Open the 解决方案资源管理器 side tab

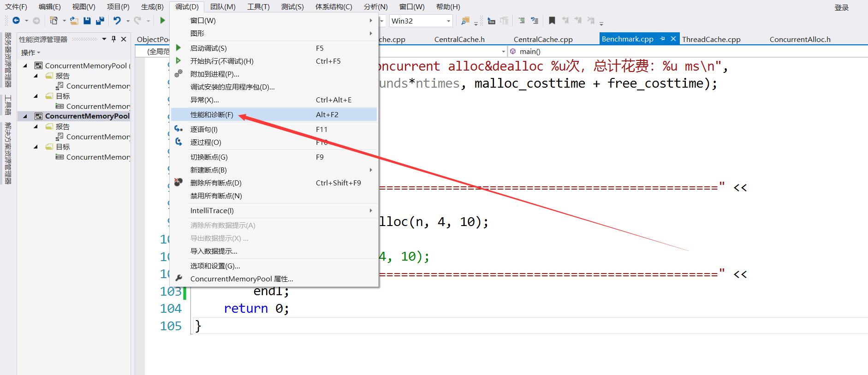(8, 153)
